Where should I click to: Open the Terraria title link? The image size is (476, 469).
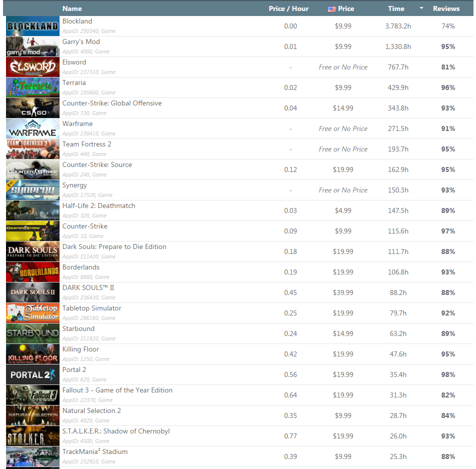click(74, 83)
